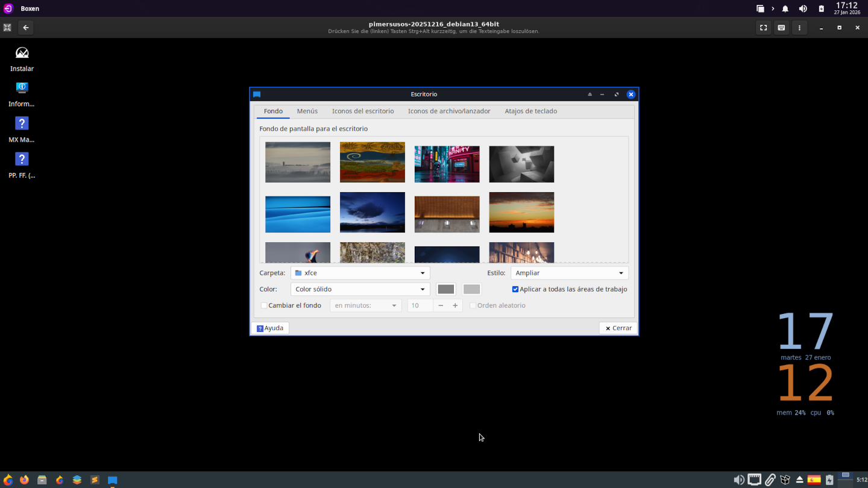The height and width of the screenshot is (488, 868).
Task: Switch to the Menús tab
Action: click(x=307, y=111)
